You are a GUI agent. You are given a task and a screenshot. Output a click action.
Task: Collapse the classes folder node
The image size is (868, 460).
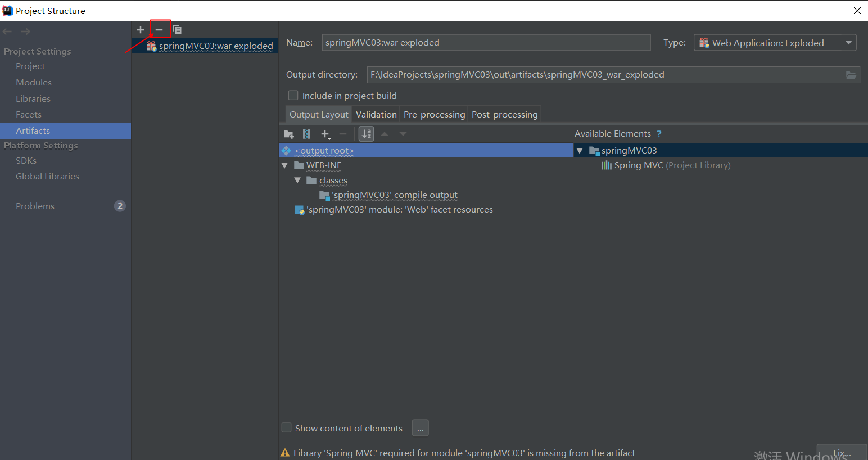[x=297, y=181]
